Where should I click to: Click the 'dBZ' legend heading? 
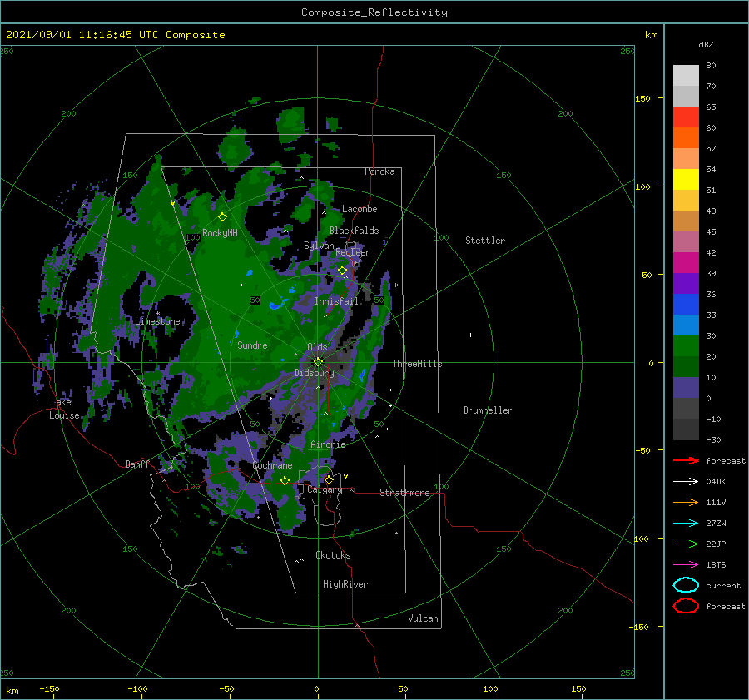click(706, 44)
